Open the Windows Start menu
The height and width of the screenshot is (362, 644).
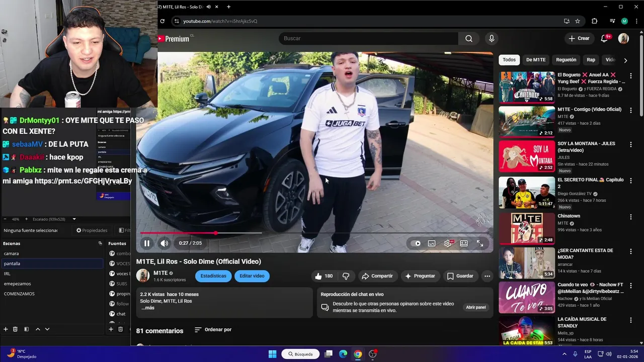coord(272,354)
